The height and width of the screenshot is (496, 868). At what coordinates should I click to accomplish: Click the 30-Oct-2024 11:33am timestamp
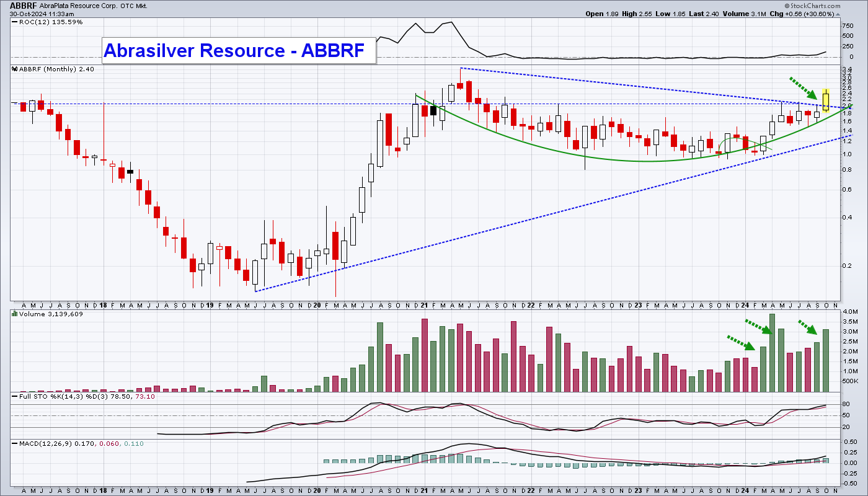[x=37, y=14]
